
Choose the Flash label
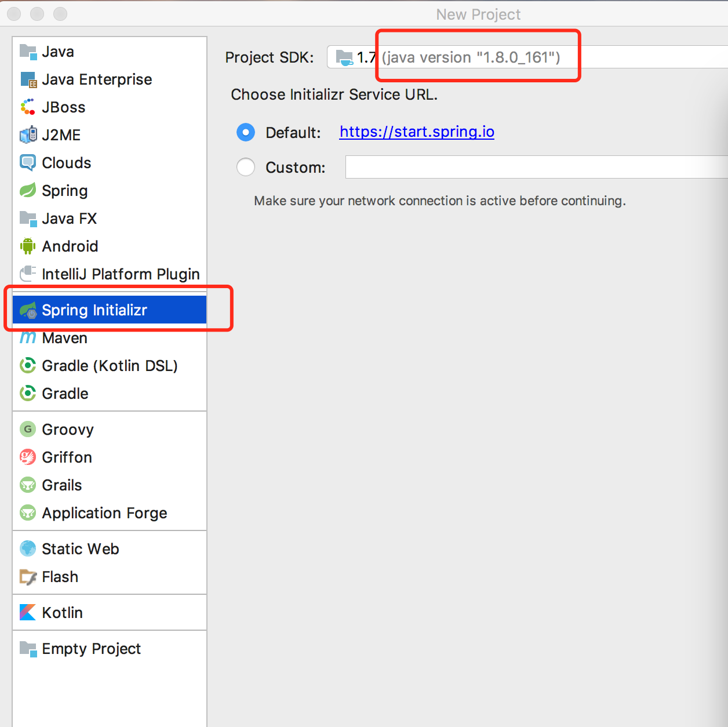click(x=60, y=577)
